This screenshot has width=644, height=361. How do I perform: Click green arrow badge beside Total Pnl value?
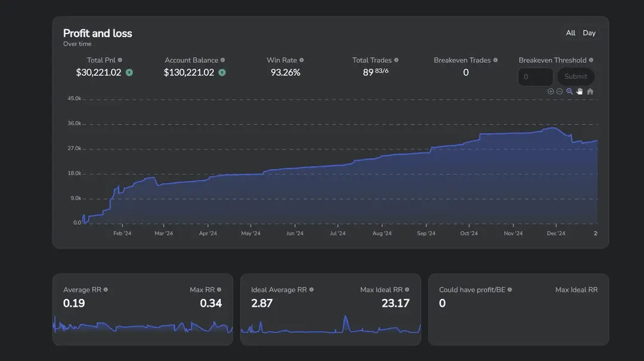[129, 73]
